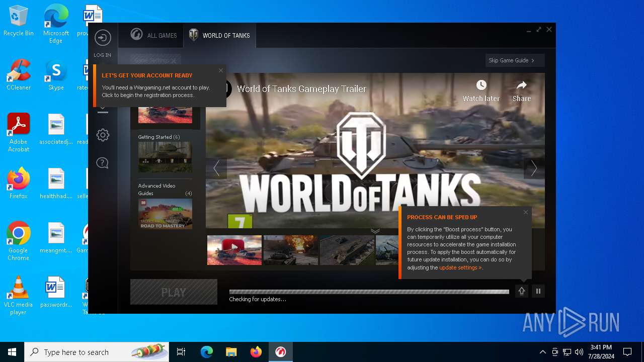Open Edge from the taskbar
The height and width of the screenshot is (362, 644).
(x=207, y=352)
